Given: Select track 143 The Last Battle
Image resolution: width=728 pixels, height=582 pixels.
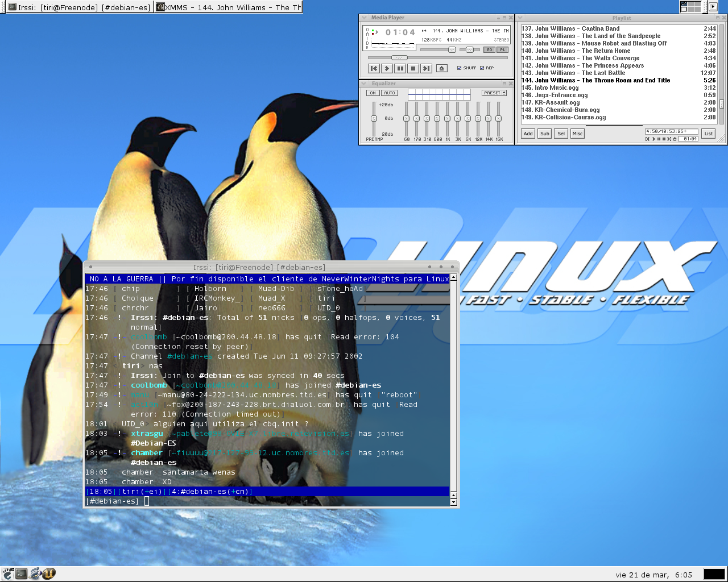Looking at the screenshot, I should tap(618, 73).
